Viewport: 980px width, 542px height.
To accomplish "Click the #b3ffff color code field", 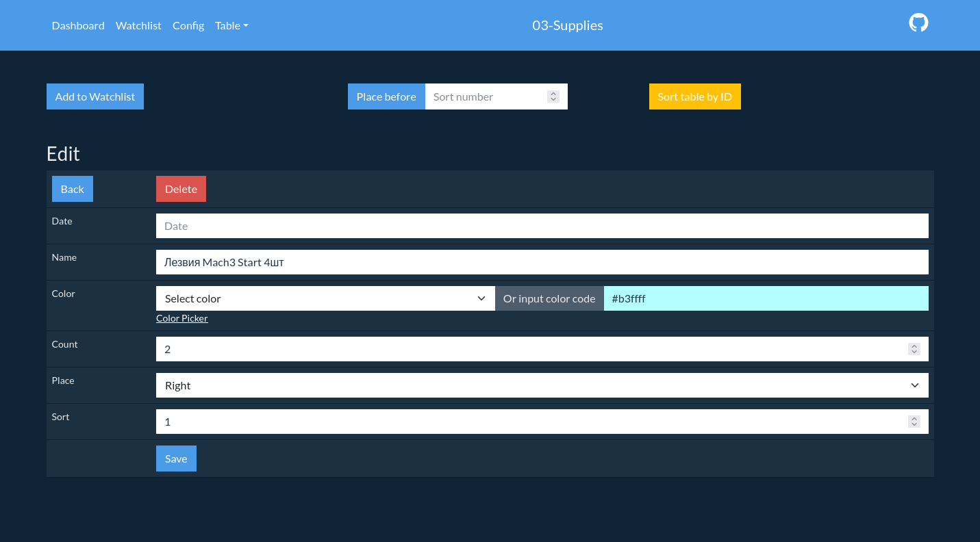I will [766, 298].
